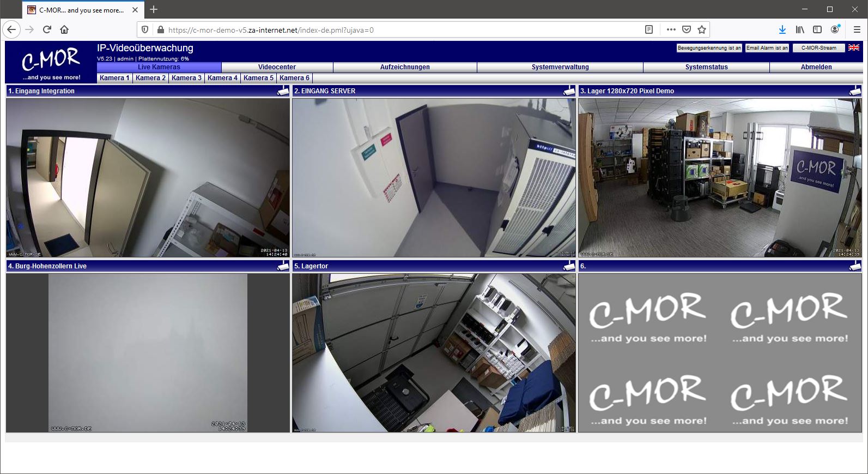Switch language with the UK flag icon
The image size is (868, 474).
854,47
